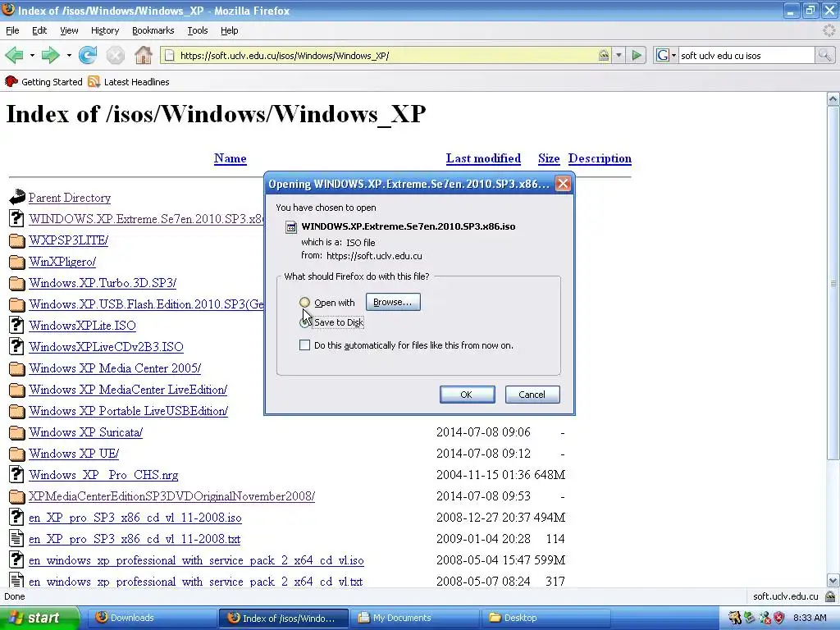Switch to My Documents taskbar window
Viewport: 840px width, 630px height.
416,618
